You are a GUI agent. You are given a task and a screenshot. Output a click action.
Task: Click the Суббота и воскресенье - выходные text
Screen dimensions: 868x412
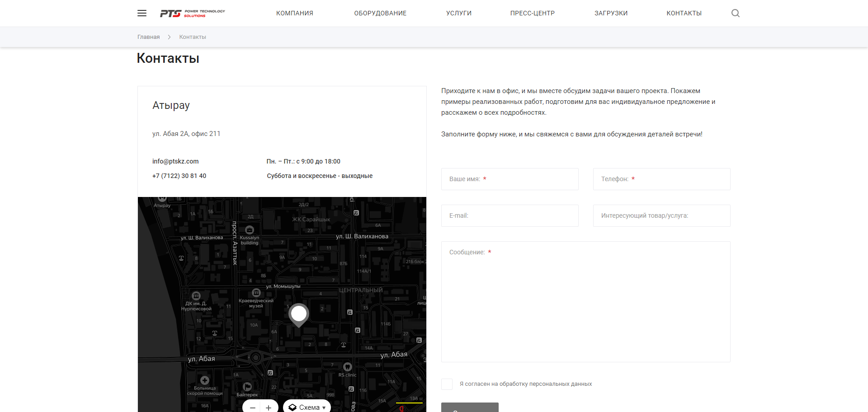pyautogui.click(x=320, y=176)
